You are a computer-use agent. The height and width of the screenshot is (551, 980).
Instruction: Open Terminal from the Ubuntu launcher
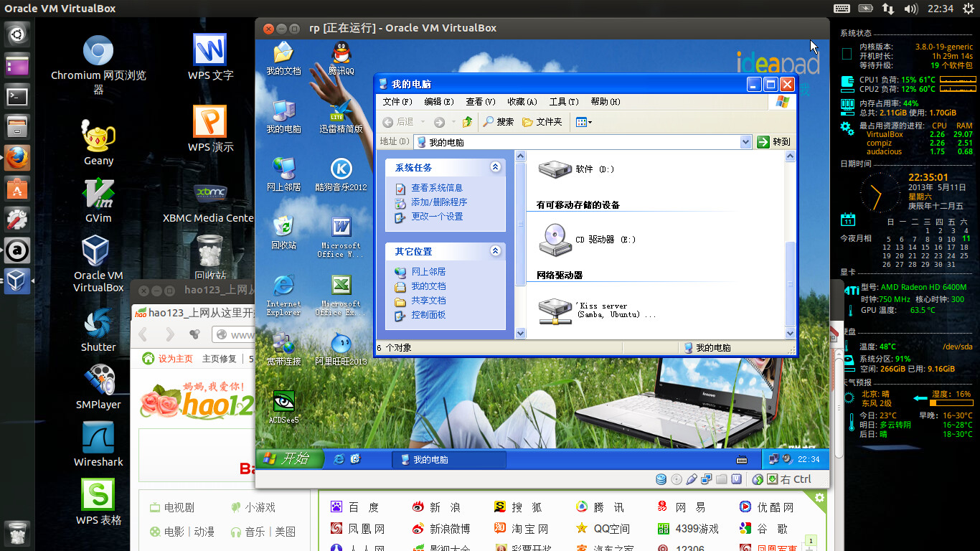(x=17, y=95)
